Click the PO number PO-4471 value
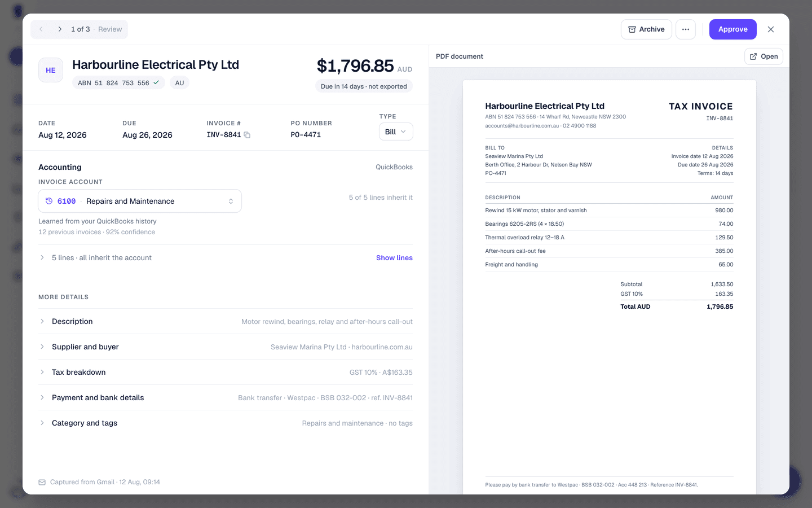The height and width of the screenshot is (508, 812). (x=306, y=135)
